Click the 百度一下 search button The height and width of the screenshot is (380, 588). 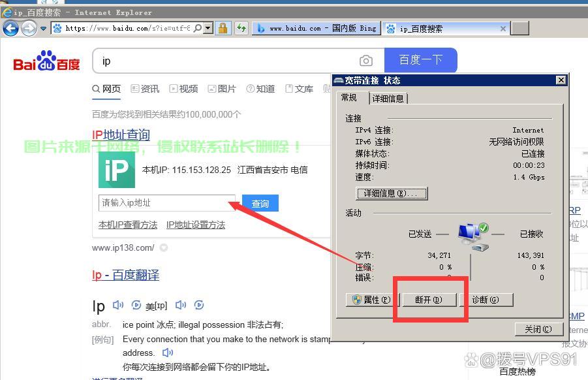click(x=421, y=60)
